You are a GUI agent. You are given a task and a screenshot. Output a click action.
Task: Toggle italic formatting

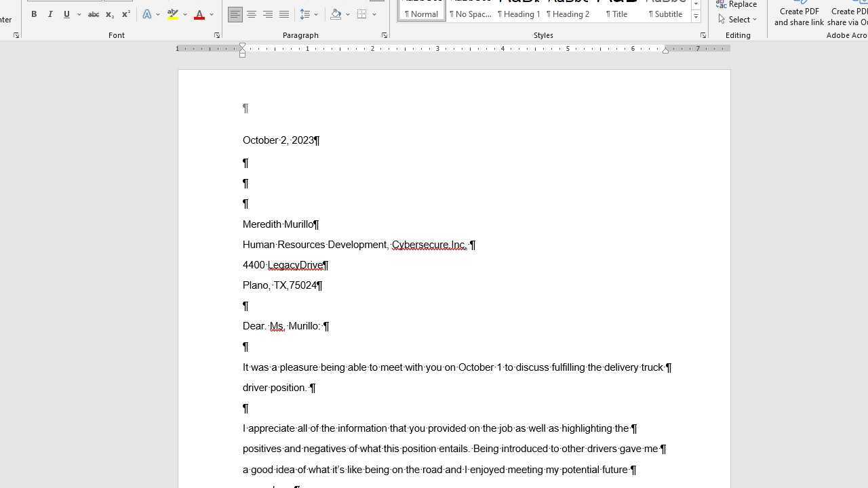[50, 14]
